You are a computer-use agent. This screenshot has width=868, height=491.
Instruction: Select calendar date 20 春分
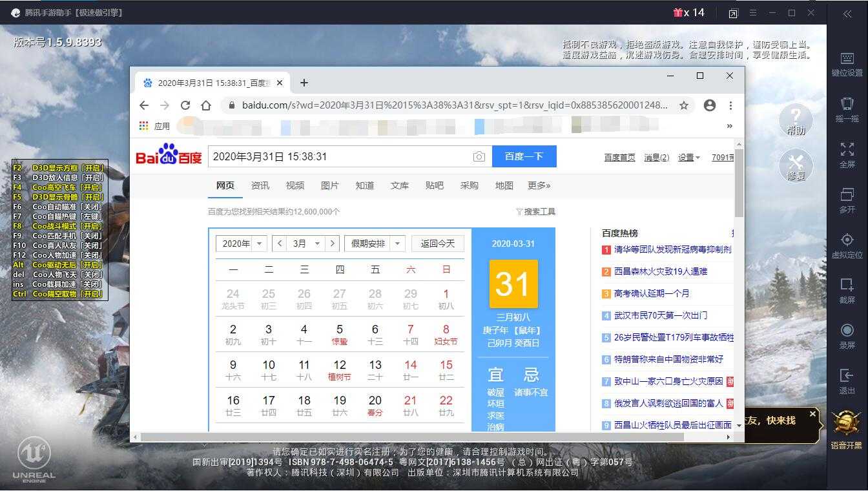click(x=375, y=405)
